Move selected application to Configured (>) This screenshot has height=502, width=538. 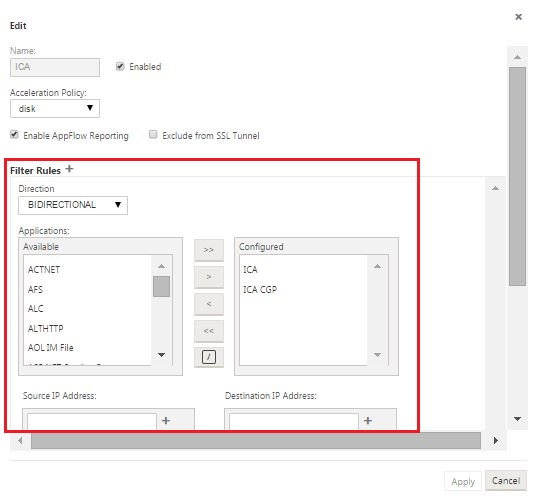(x=209, y=277)
